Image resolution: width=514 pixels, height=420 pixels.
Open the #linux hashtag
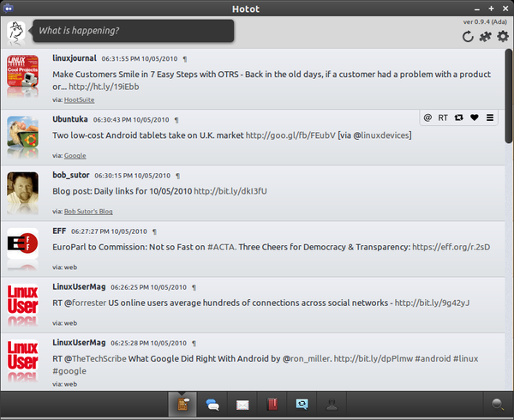465,358
